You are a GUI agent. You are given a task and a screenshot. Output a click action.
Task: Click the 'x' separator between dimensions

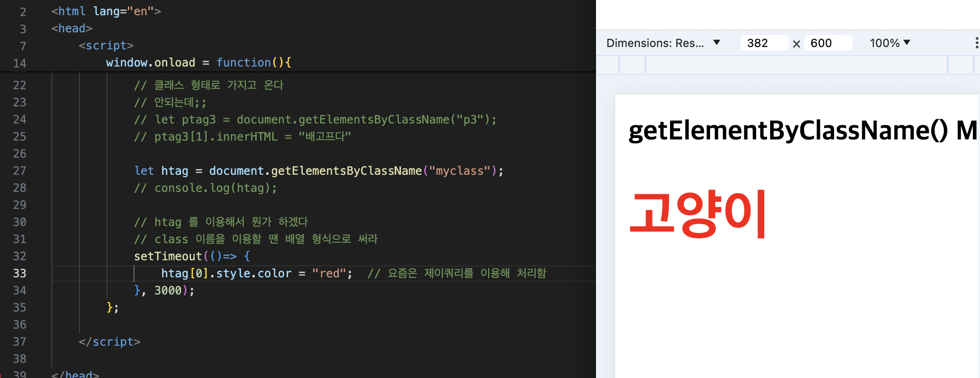pyautogui.click(x=797, y=44)
